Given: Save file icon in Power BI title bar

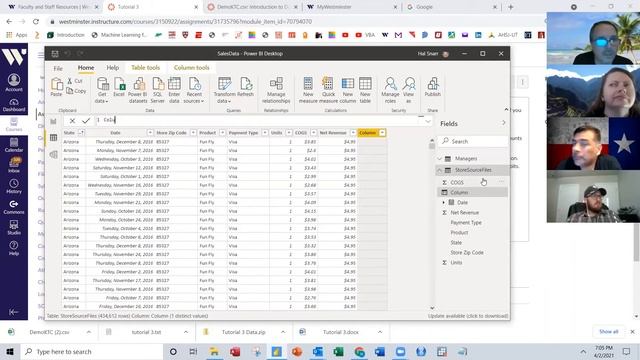Looking at the screenshot, I should [x=55, y=53].
